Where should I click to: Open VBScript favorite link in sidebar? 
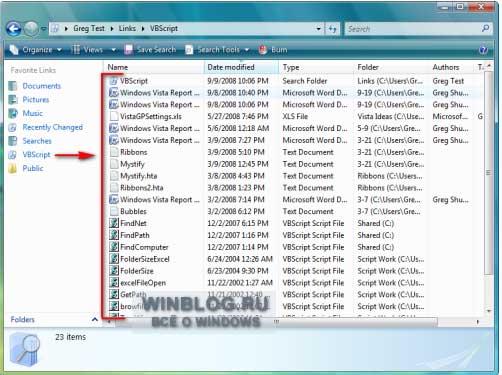pyautogui.click(x=36, y=155)
